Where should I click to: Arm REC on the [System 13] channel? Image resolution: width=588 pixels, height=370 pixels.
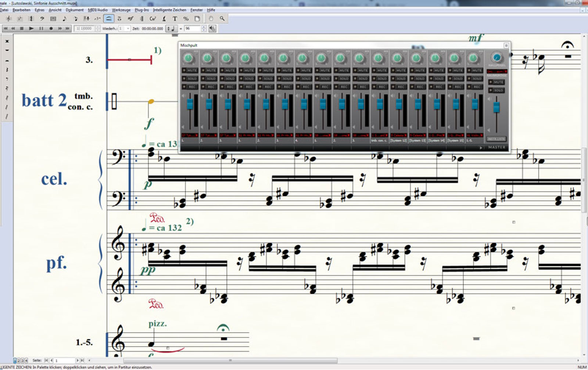[x=418, y=87]
